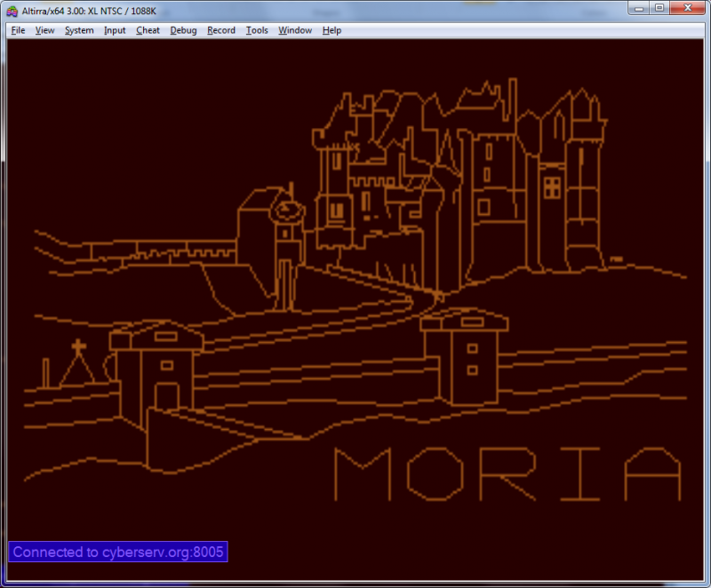This screenshot has height=588, width=711.
Task: Click the 'Connected to cyberserv.org:8005' status message
Action: (118, 552)
